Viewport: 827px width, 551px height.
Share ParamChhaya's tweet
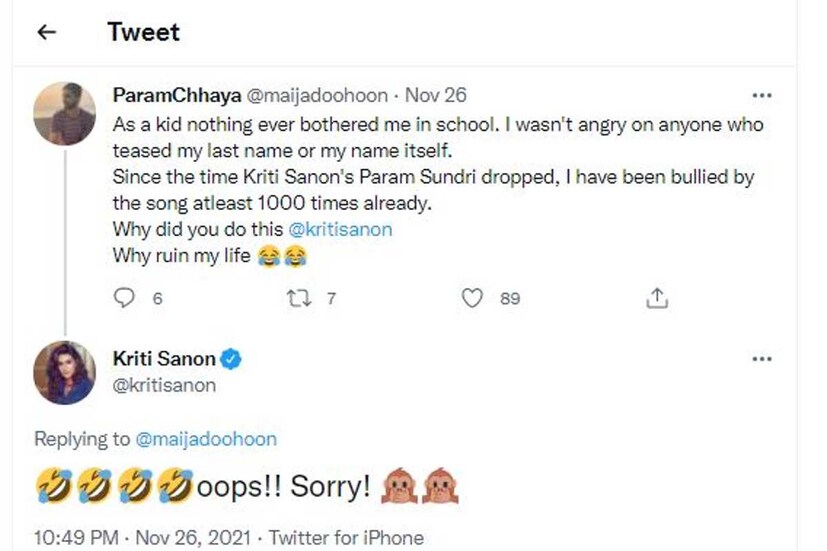click(657, 298)
